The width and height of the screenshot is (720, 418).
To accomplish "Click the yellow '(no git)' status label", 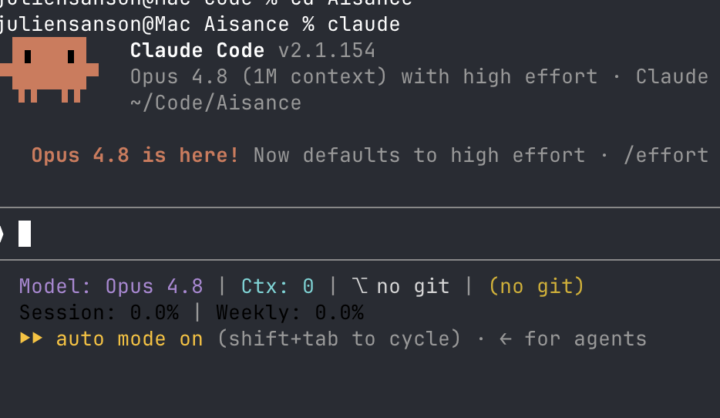I will tap(536, 286).
